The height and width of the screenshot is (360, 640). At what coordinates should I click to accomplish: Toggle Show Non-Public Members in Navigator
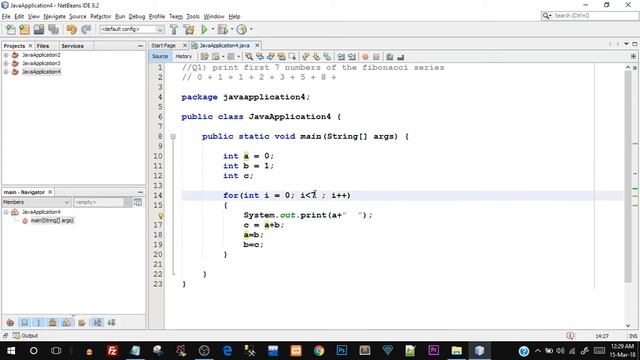(53, 322)
